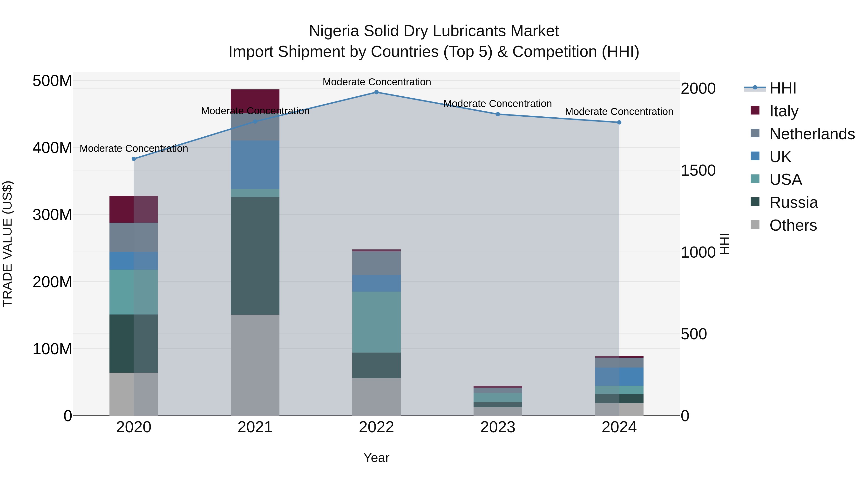868x488 pixels.
Task: Click the Italy maroon legend swatch
Action: click(x=755, y=110)
